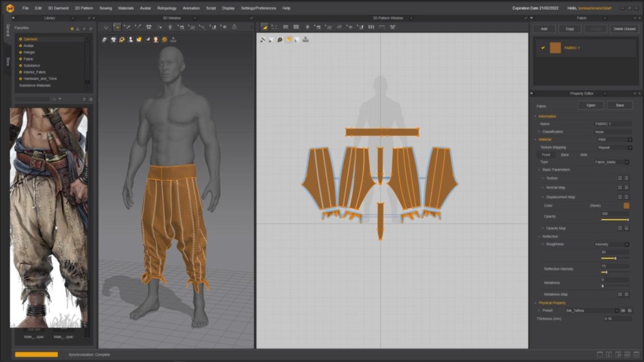Select the Select/Move tool in 3D toolbar
Screen dimensions: 644x362
click(x=117, y=27)
